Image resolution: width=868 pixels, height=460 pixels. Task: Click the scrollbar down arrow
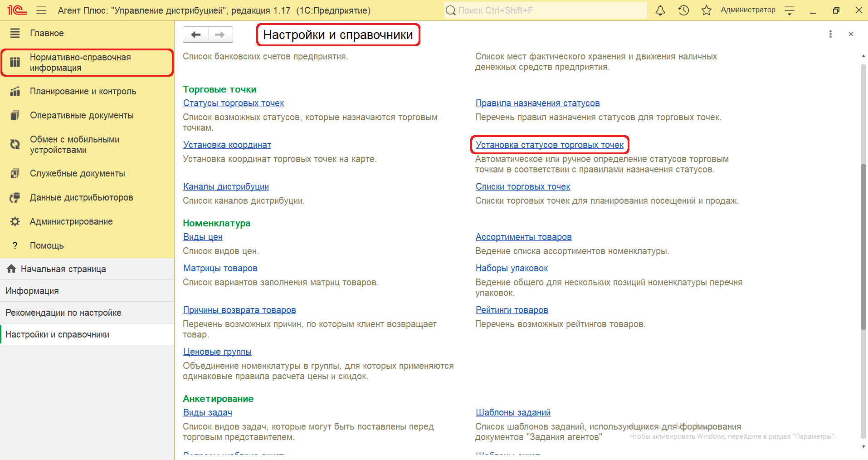click(863, 447)
